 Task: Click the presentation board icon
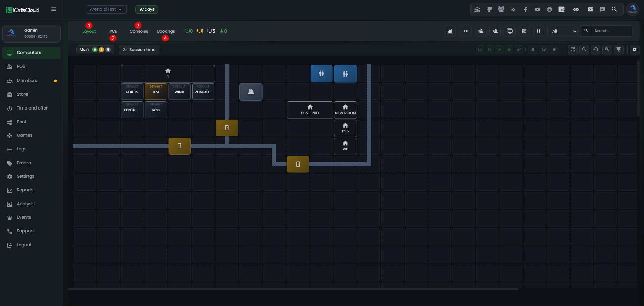pyautogui.click(x=619, y=50)
